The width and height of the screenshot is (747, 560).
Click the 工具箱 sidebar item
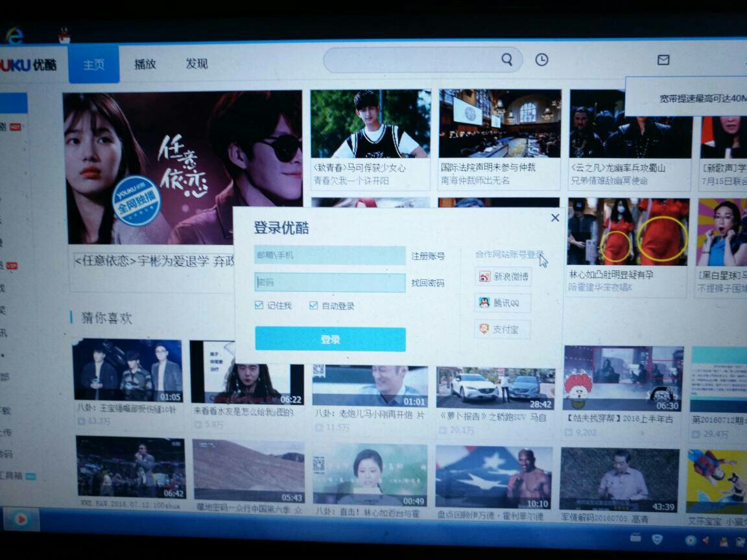(x=12, y=475)
